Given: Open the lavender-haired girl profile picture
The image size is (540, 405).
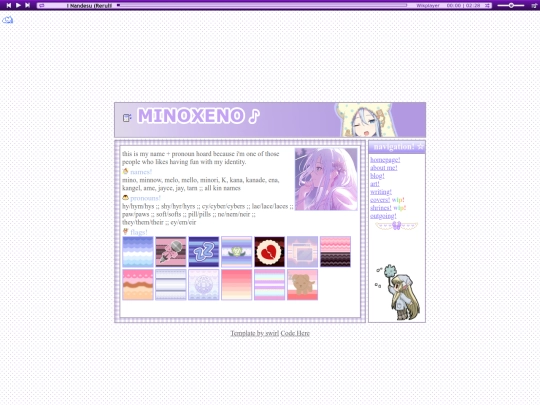Looking at the screenshot, I should pyautogui.click(x=326, y=179).
